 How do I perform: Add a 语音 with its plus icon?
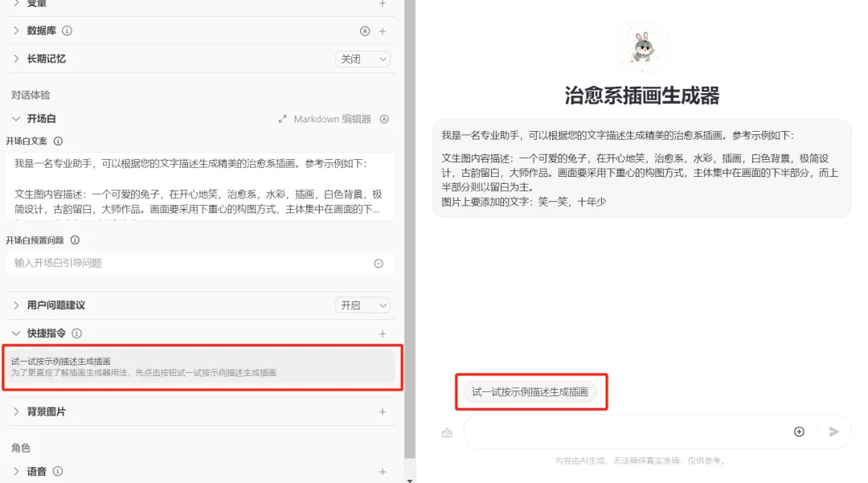pos(383,472)
